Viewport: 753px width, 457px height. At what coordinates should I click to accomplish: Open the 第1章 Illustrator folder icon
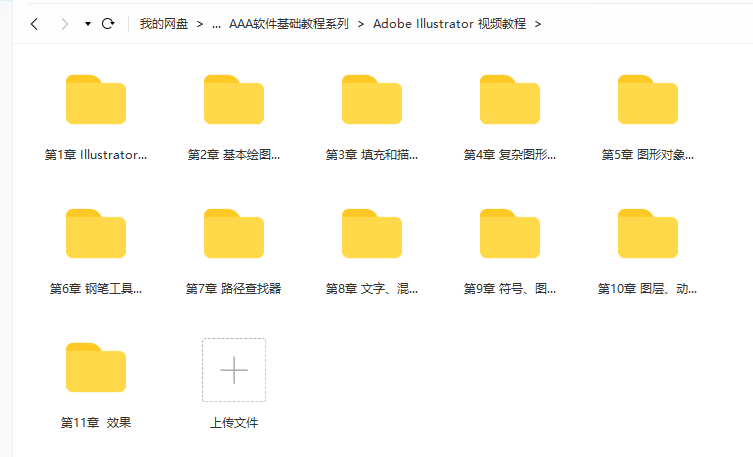(96, 99)
